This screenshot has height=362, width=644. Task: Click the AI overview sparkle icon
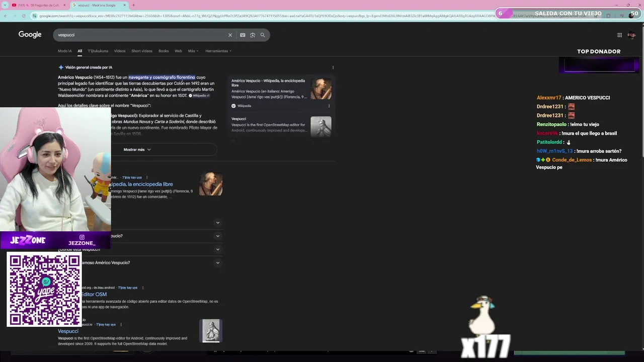tap(61, 67)
